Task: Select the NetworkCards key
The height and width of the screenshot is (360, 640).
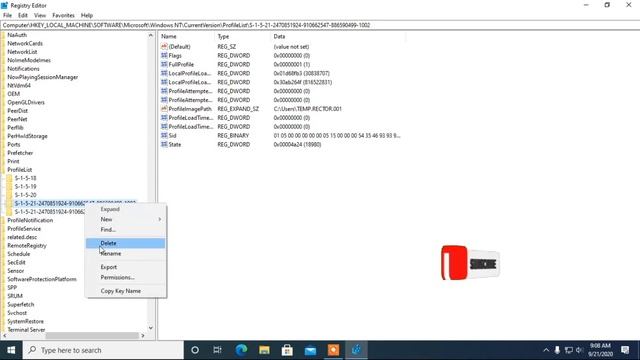Action: click(x=24, y=43)
